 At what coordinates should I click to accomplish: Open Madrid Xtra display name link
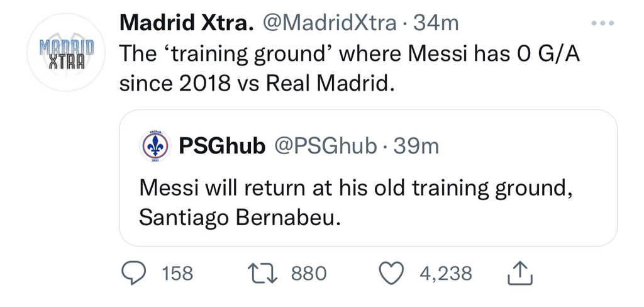[x=187, y=24]
